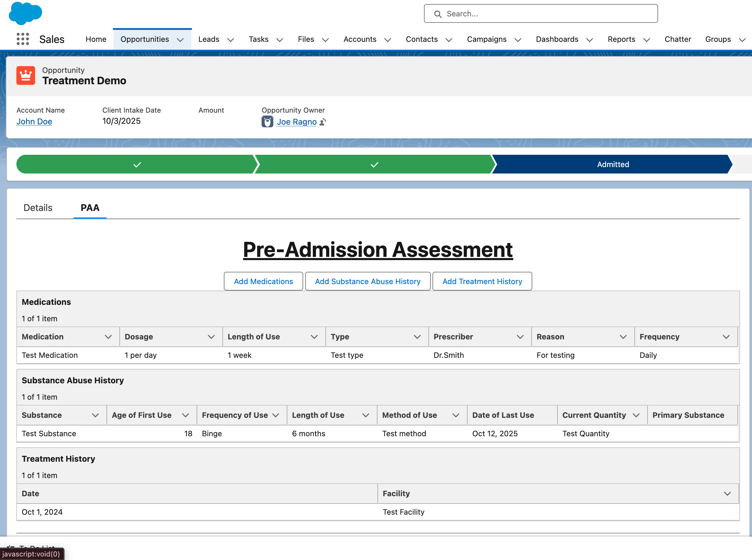This screenshot has height=560, width=752.
Task: Click the Add Medications button
Action: (x=263, y=281)
